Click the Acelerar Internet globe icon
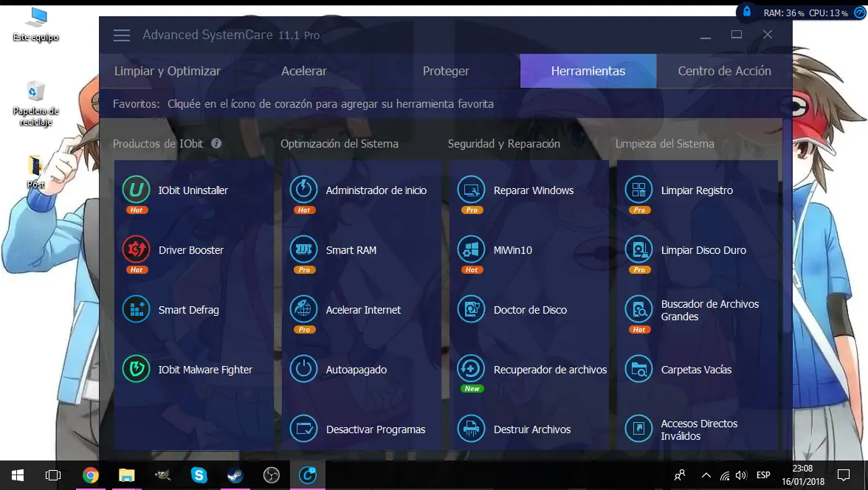Viewport: 868px width, 490px height. (303, 309)
